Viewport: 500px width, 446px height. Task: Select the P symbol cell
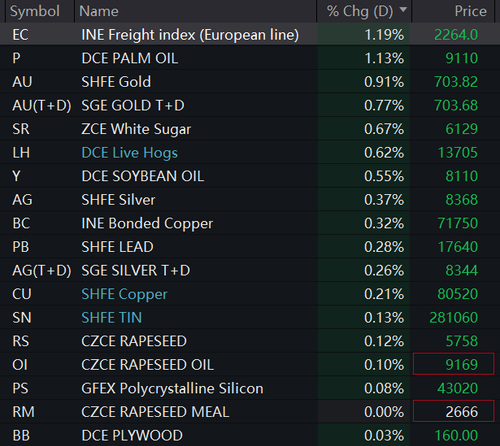click(x=16, y=58)
